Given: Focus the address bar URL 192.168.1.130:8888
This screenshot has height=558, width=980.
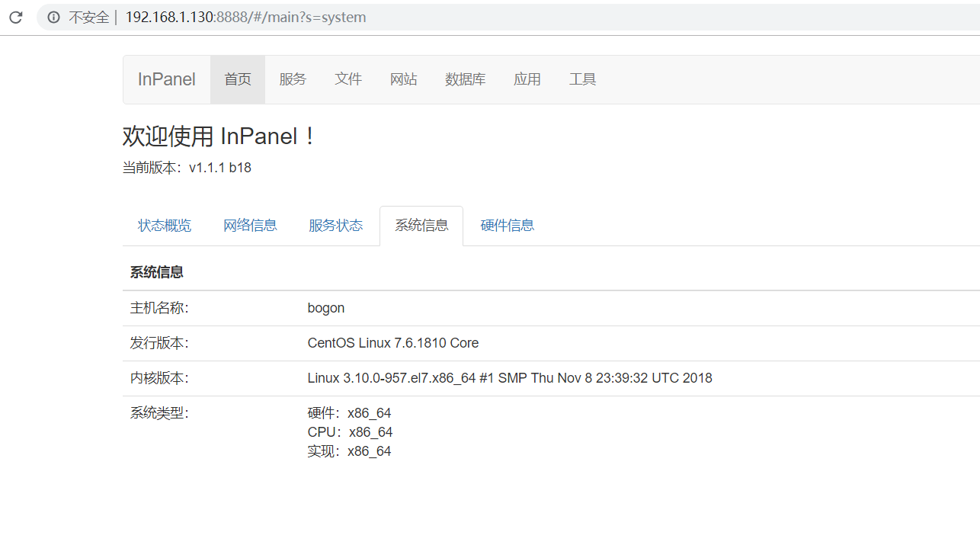Looking at the screenshot, I should pos(245,17).
